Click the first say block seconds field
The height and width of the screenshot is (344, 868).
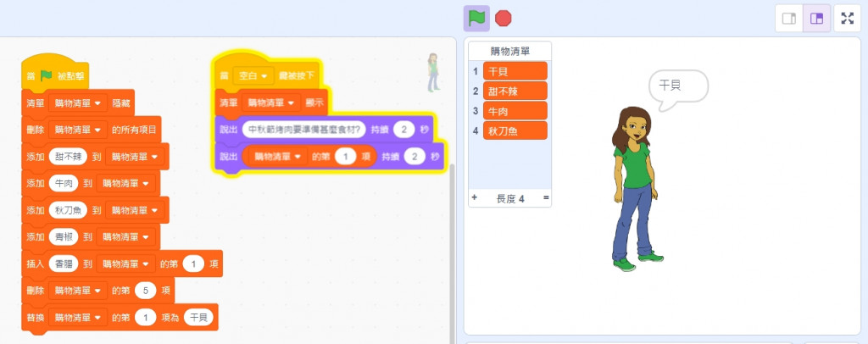(404, 130)
